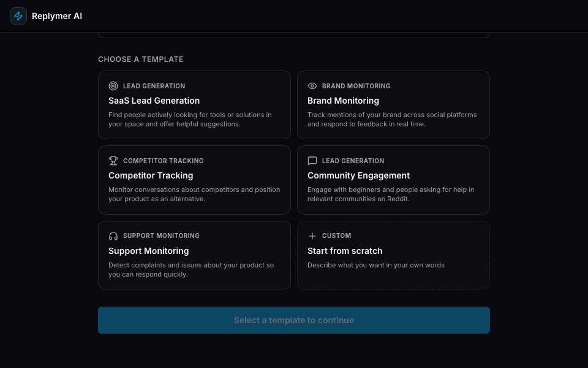This screenshot has height=368, width=588.
Task: Select the SaaS Lead Generation template
Action: point(194,105)
